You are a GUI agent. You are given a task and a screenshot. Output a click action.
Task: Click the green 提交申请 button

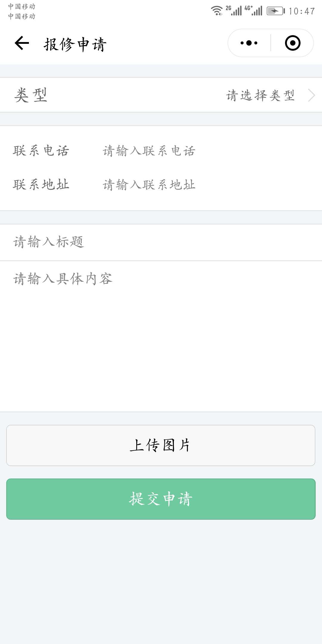[x=161, y=499]
